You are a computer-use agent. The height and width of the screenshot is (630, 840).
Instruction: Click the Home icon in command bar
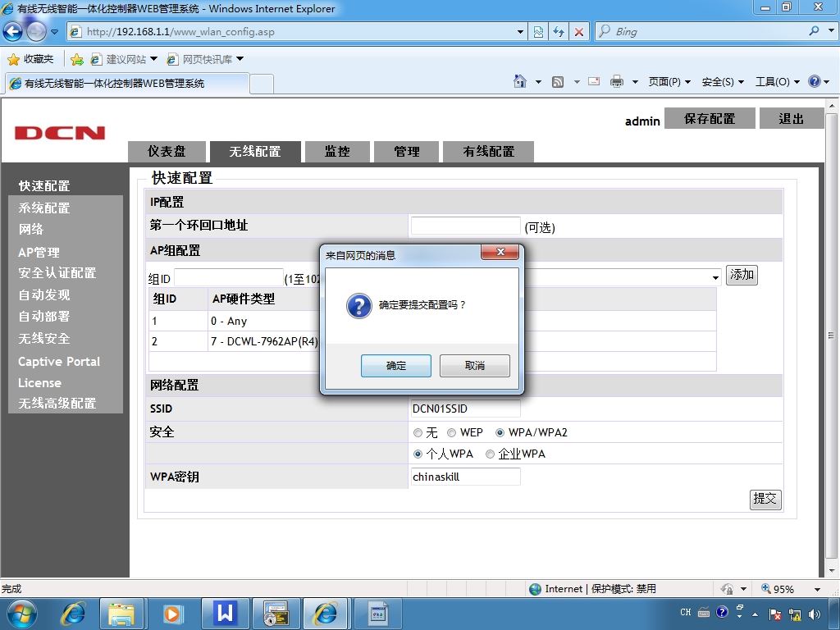520,81
